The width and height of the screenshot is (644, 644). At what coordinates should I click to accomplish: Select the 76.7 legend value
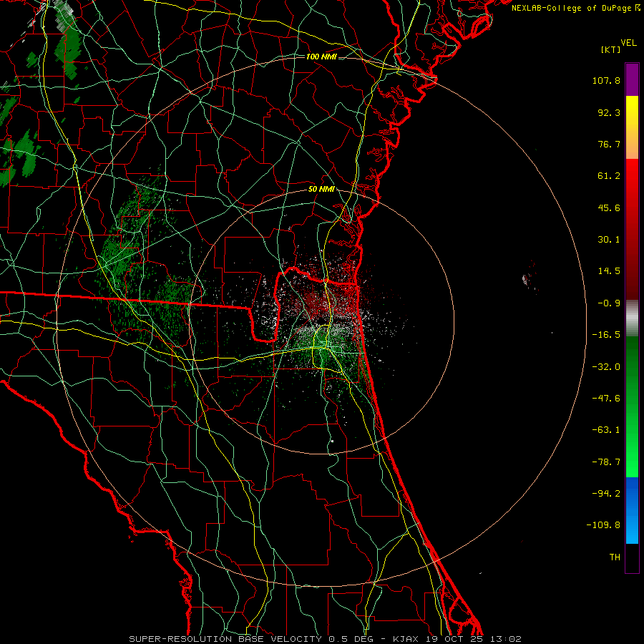coord(609,144)
